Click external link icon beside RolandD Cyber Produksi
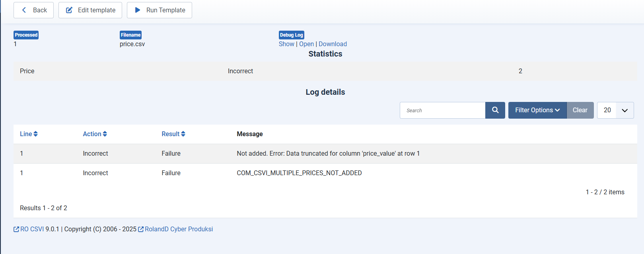644x254 pixels. [141, 229]
